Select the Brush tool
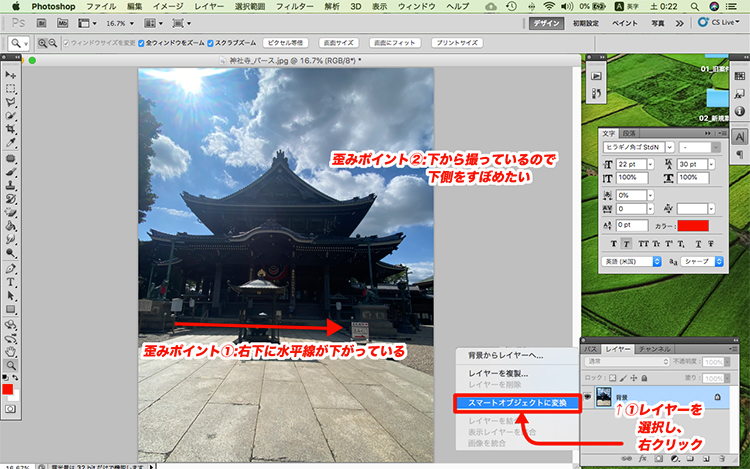750x469 pixels. (x=11, y=172)
